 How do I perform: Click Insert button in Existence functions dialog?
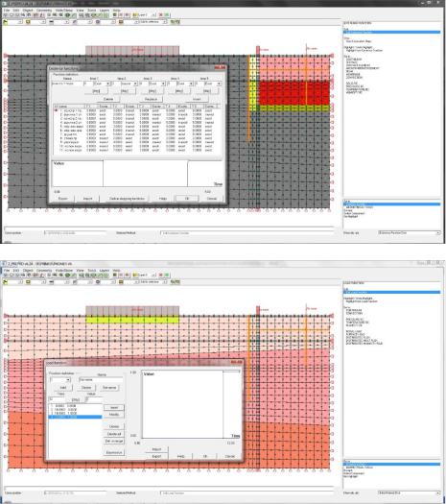(x=197, y=99)
